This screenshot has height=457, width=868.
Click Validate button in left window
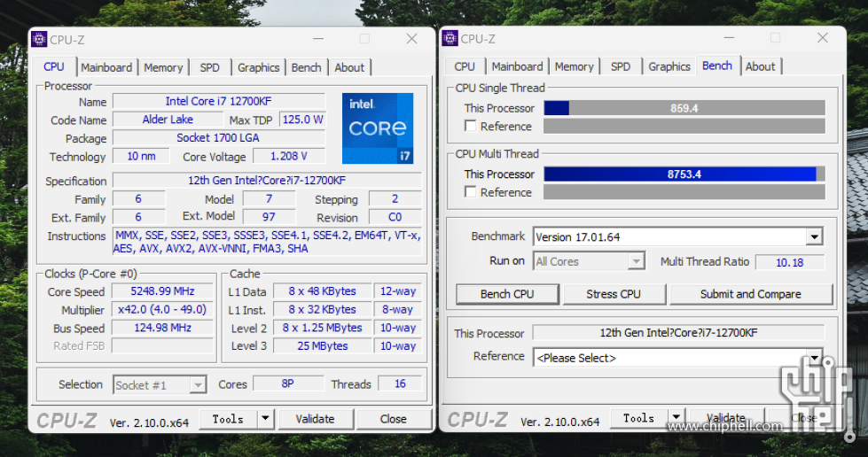315,419
